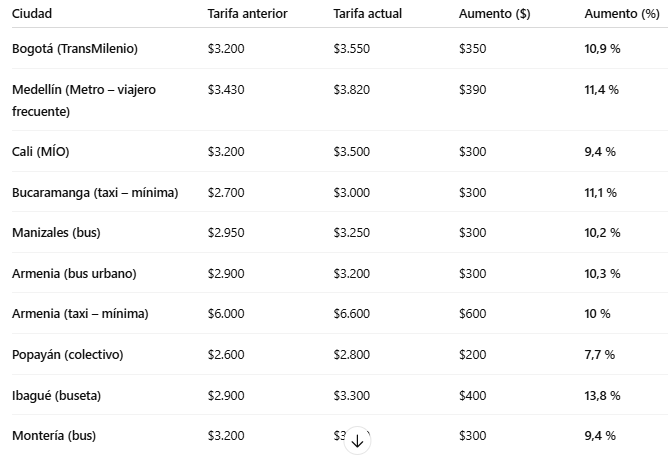Select the $6.600 current fare cell
The image size is (668, 456).
click(351, 314)
